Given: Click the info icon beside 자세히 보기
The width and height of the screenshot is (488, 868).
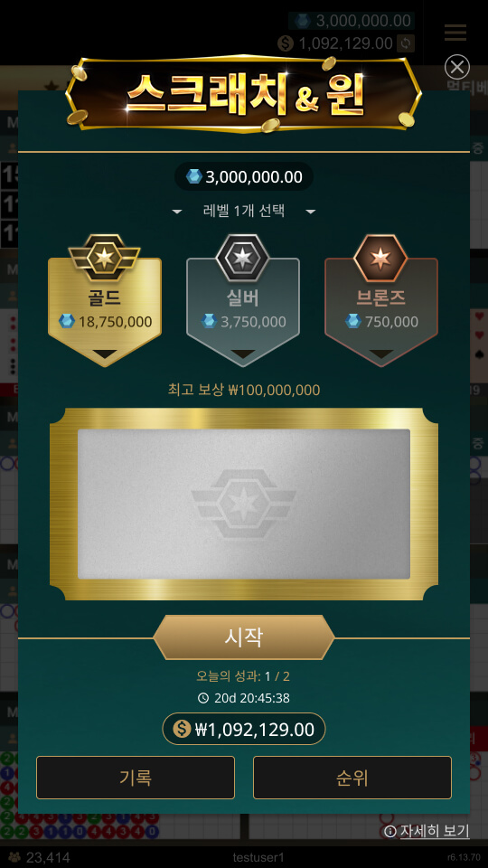Looking at the screenshot, I should pyautogui.click(x=390, y=832).
